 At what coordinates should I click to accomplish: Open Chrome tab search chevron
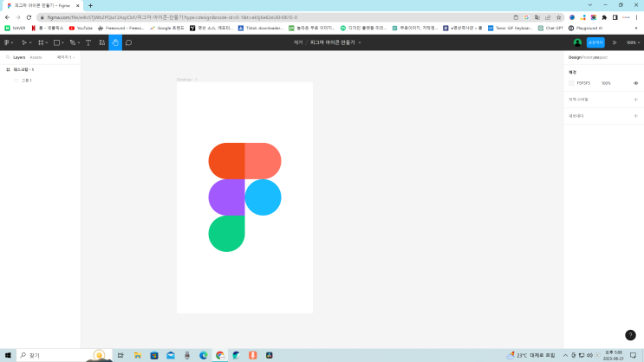(x=589, y=5)
